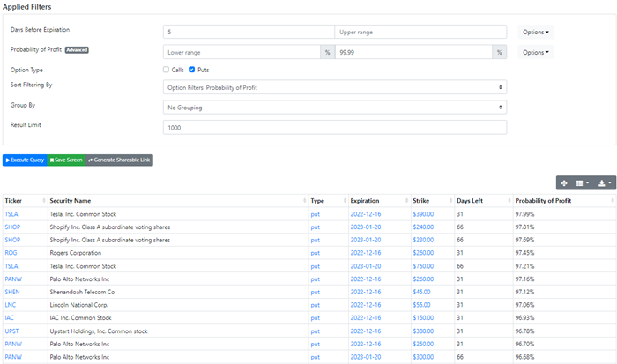Click the $230.00 strike link for SHOP
The height and width of the screenshot is (364, 617).
(x=423, y=240)
